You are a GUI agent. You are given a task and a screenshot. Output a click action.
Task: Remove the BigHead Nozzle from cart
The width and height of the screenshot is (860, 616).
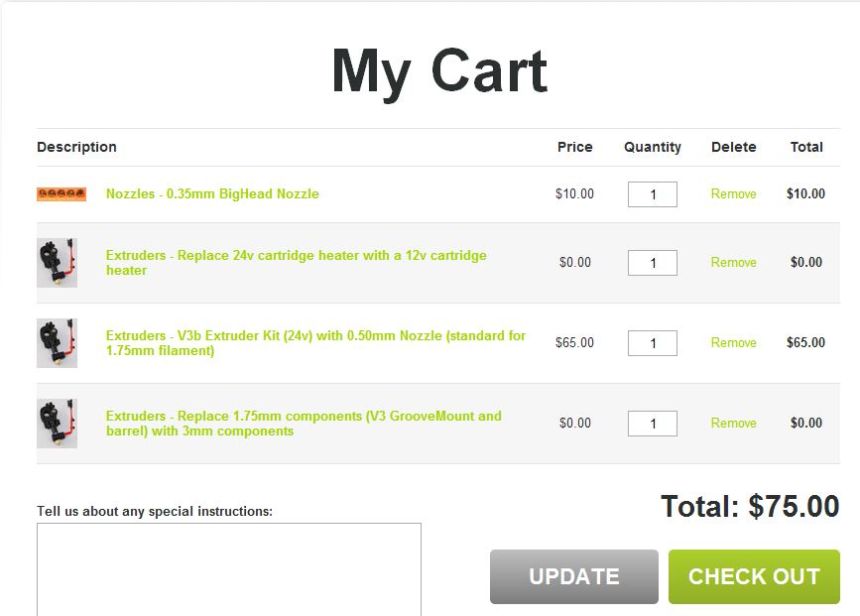[x=733, y=194]
